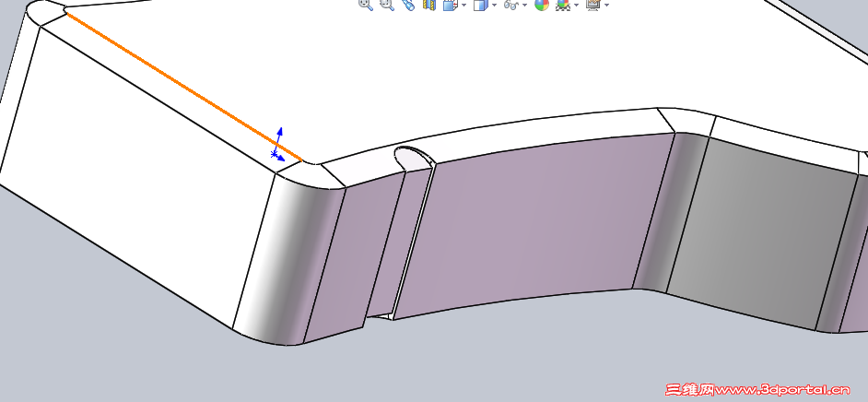Click the Zoom to Area magnifier icon

(387, 5)
